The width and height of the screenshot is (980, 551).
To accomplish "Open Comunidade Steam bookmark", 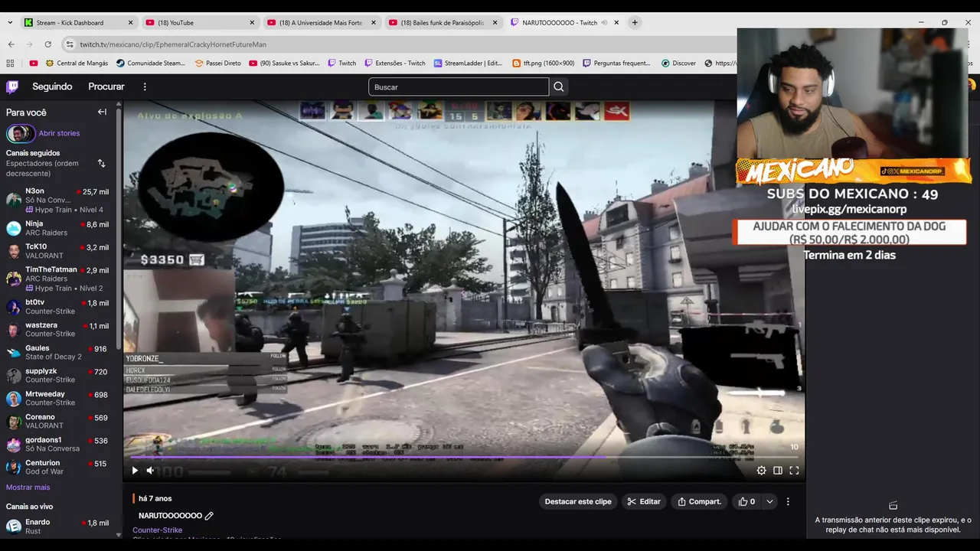I will click(150, 64).
